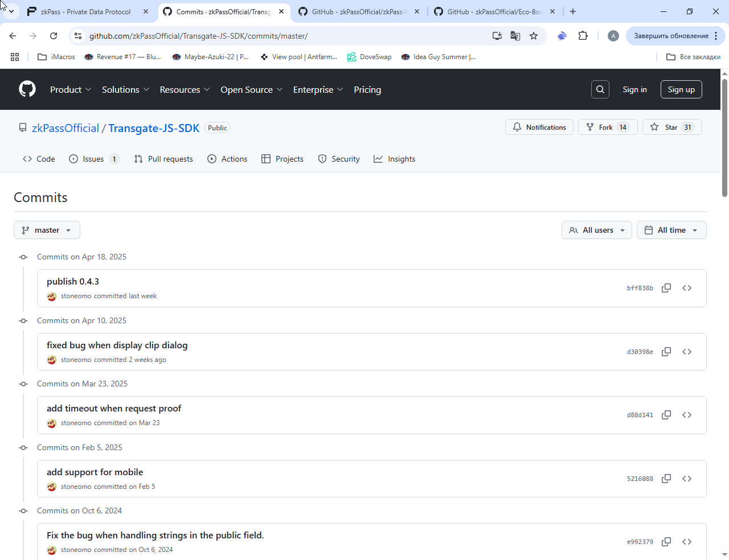Copy full SHA for commit d88d141
Screen dimensions: 729x560
[666, 415]
